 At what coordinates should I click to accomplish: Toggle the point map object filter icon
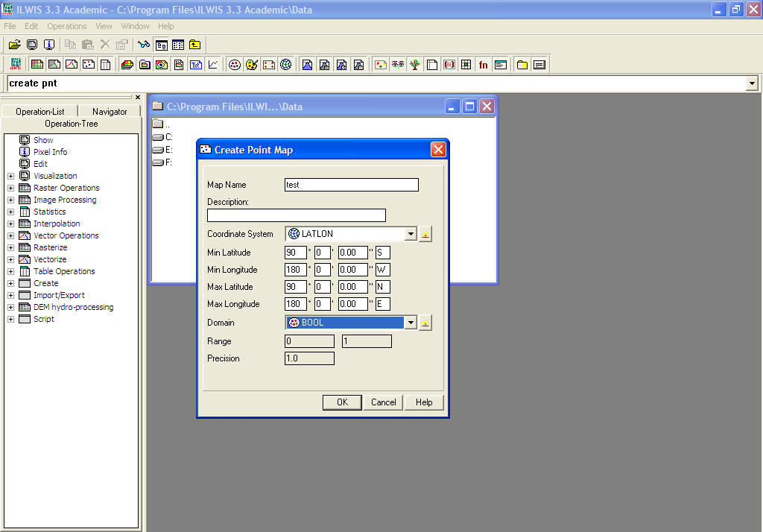pos(89,64)
